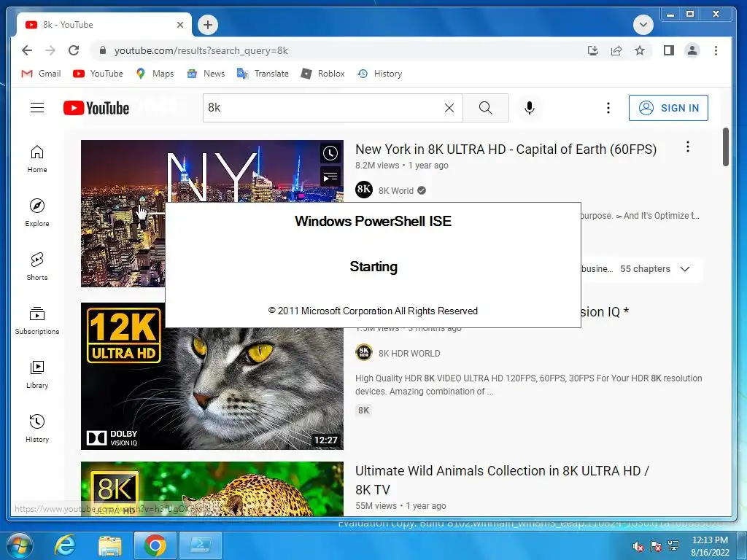Open YouTube settings three-dot menu
The image size is (747, 560).
(608, 108)
